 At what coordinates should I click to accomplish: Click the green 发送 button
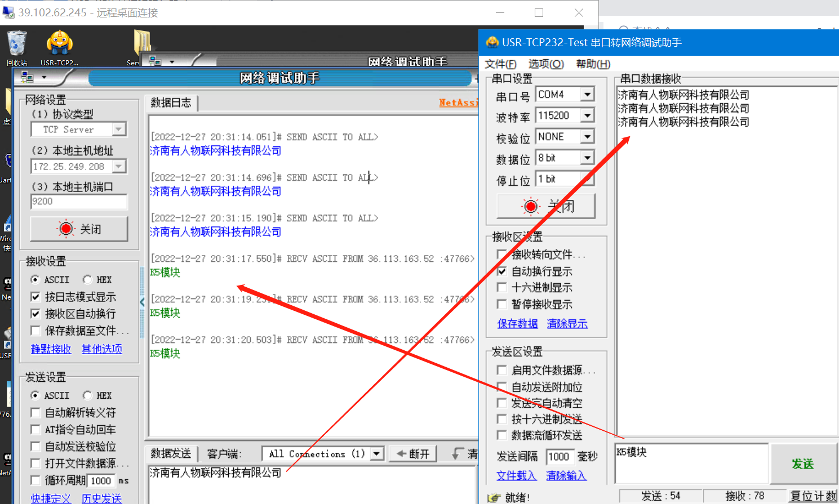pyautogui.click(x=802, y=463)
